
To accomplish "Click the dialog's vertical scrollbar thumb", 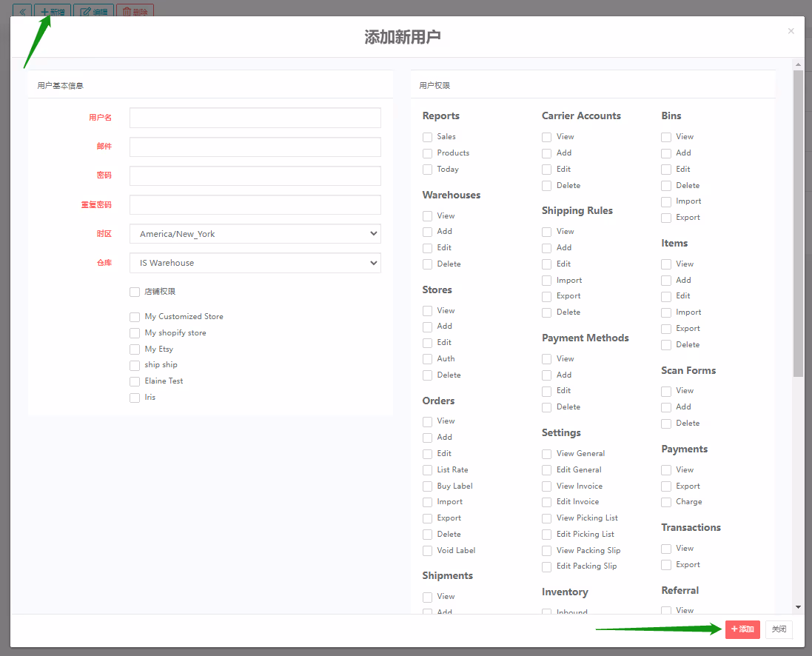I will pos(798,224).
